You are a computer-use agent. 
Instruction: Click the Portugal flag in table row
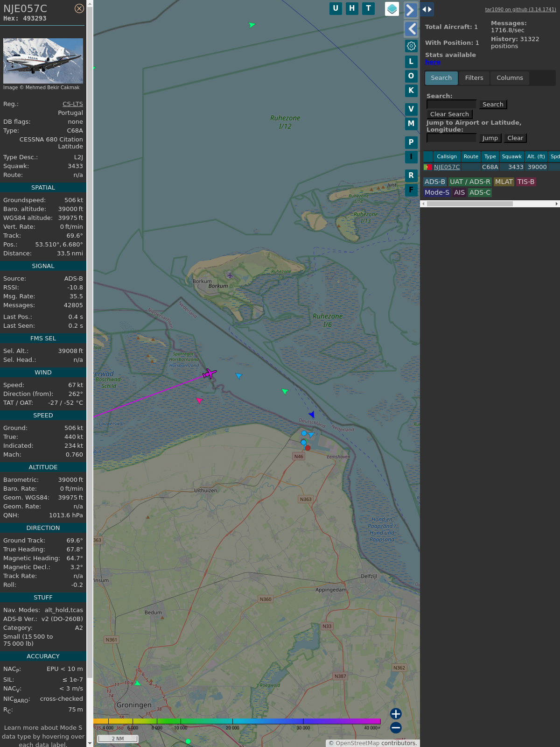click(427, 167)
